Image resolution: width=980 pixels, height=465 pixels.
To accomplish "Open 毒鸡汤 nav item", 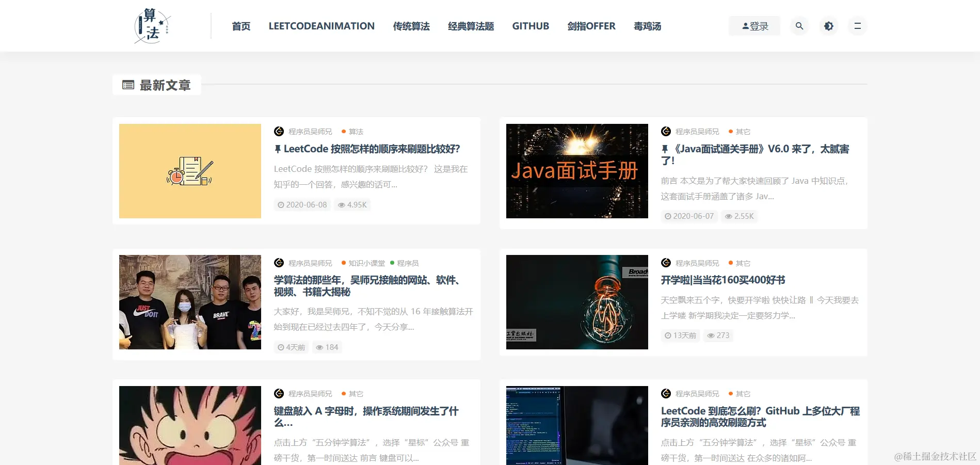I will pyautogui.click(x=647, y=26).
